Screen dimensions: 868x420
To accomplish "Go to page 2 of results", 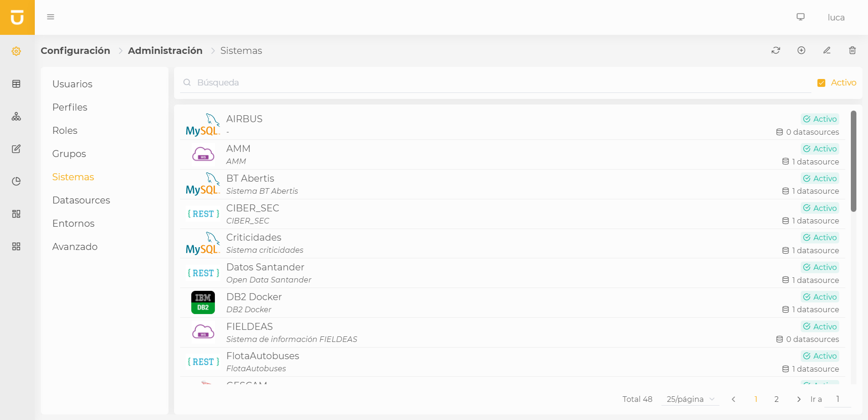I will [777, 399].
